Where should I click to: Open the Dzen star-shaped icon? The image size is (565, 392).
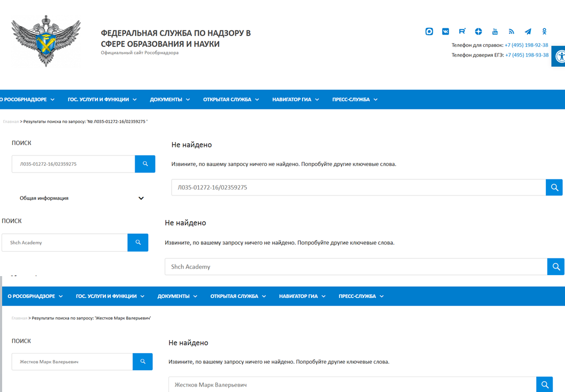tap(478, 32)
